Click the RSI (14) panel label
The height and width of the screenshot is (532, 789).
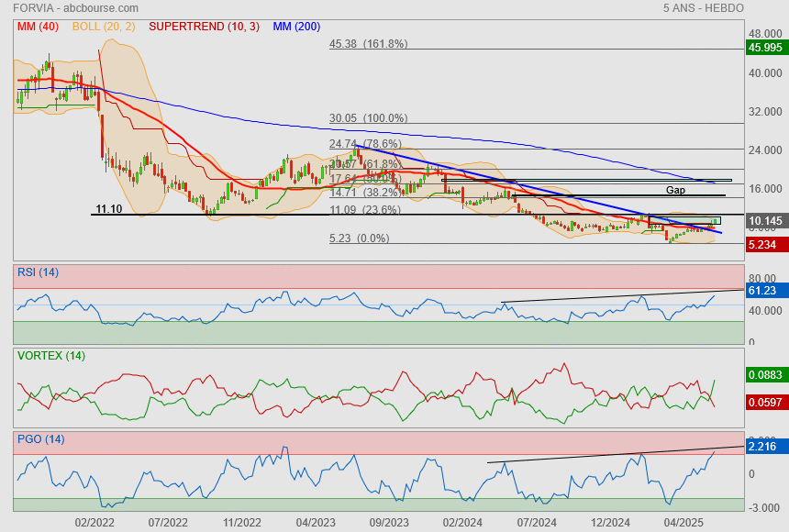[38, 272]
